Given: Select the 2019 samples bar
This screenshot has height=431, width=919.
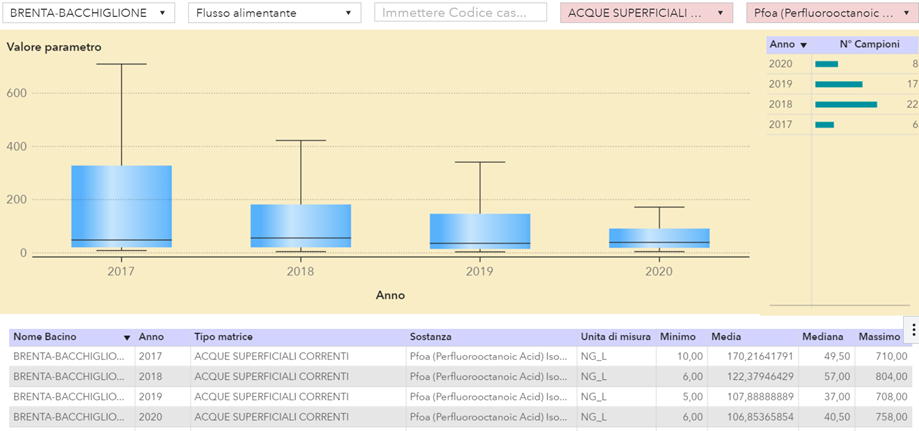Looking at the screenshot, I should tap(838, 84).
